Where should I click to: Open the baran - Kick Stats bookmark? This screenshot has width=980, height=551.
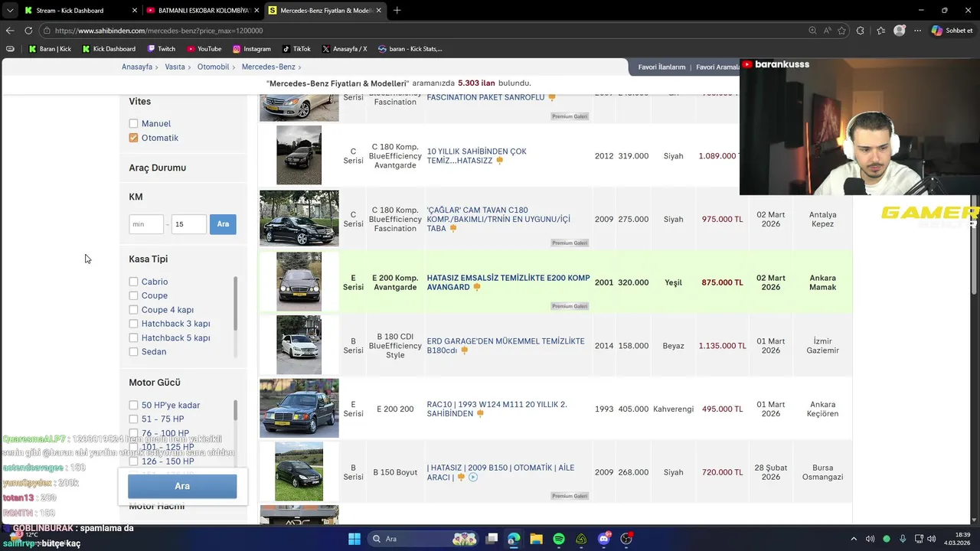pyautogui.click(x=410, y=49)
